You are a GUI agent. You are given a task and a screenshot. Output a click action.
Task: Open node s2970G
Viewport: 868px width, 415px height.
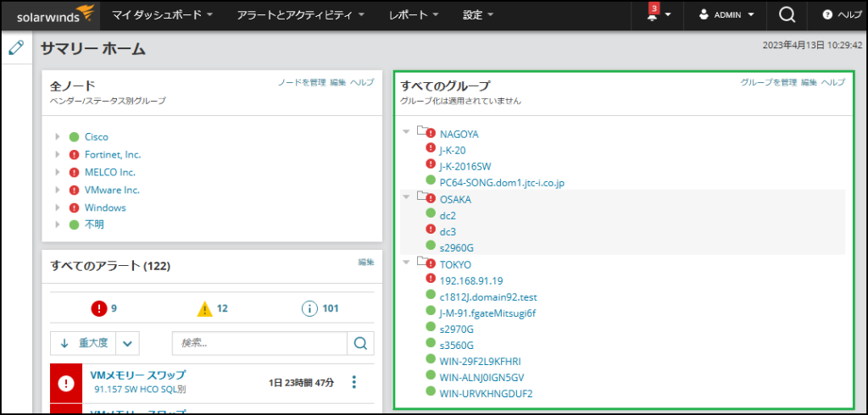coord(456,329)
